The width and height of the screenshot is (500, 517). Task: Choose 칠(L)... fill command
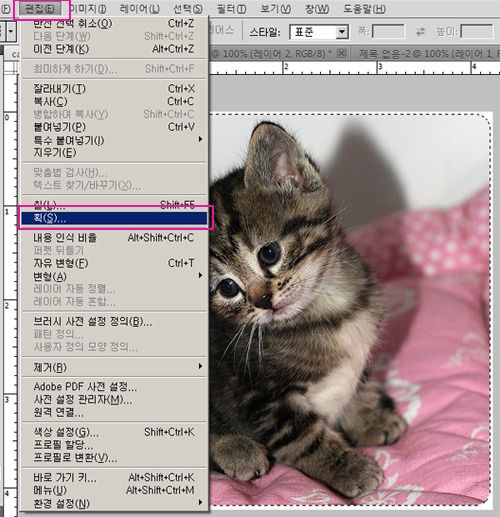pyautogui.click(x=114, y=205)
